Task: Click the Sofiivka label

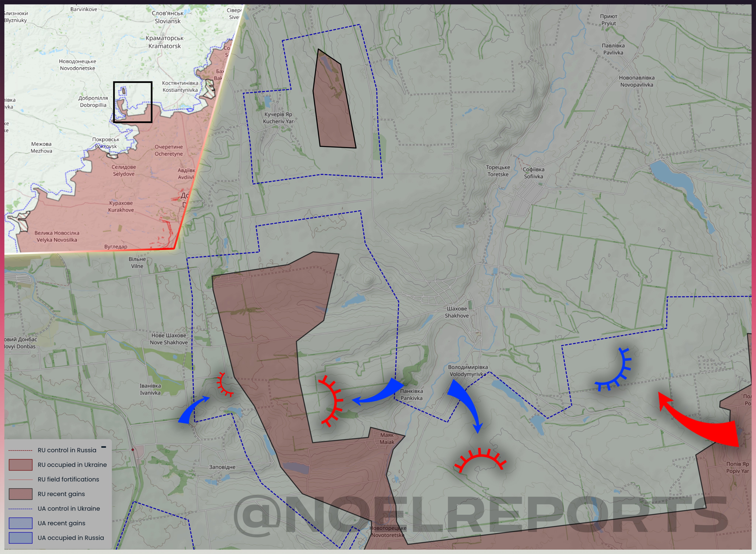Action: point(534,173)
